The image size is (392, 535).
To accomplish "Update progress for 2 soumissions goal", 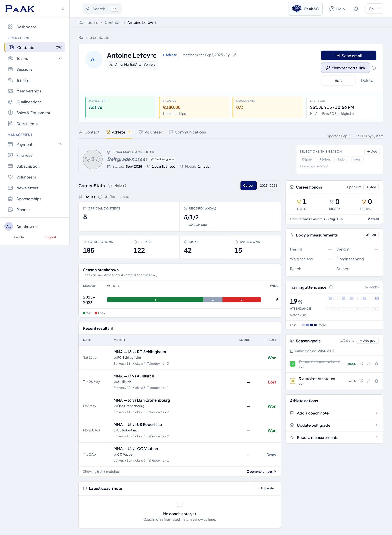I will (361, 364).
